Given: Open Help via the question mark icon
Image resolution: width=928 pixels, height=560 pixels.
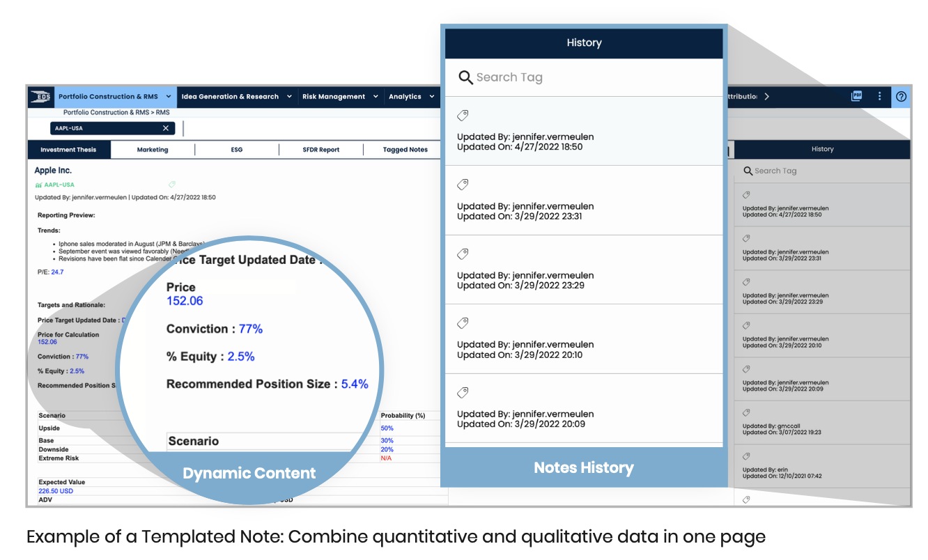Looking at the screenshot, I should pos(901,96).
